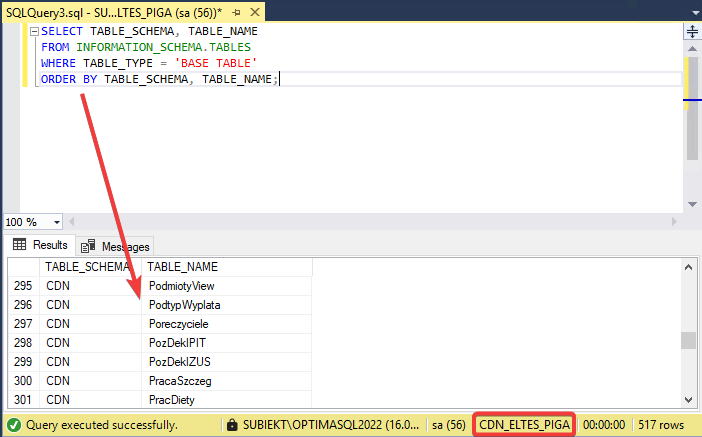Click the results grid scroll down arrow
Viewport: 702px width, 437px height.
click(x=689, y=400)
